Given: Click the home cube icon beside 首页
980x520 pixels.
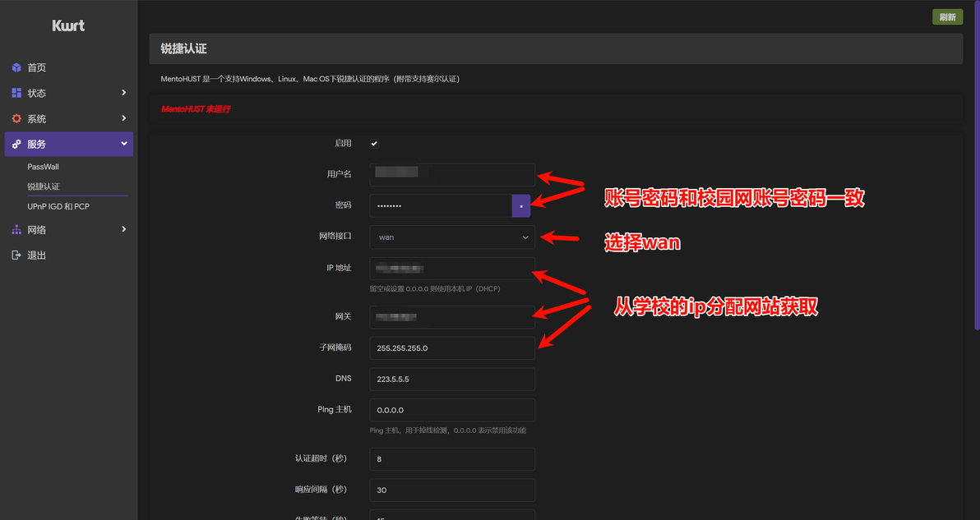Looking at the screenshot, I should (17, 67).
